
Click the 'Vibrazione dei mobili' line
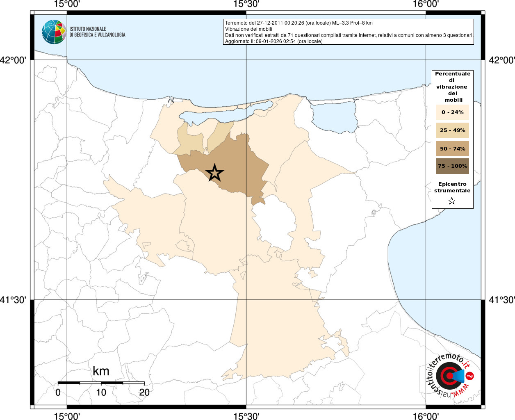(x=248, y=29)
